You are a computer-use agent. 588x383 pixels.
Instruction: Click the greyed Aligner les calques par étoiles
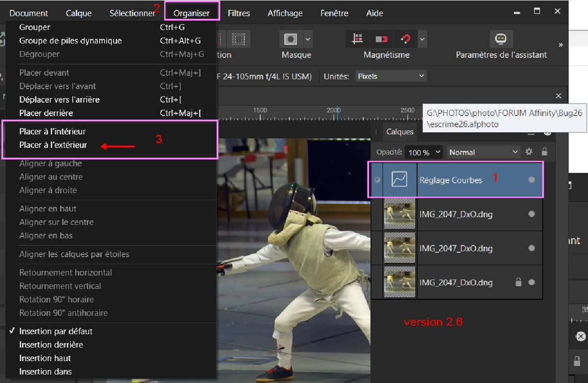pyautogui.click(x=110, y=254)
